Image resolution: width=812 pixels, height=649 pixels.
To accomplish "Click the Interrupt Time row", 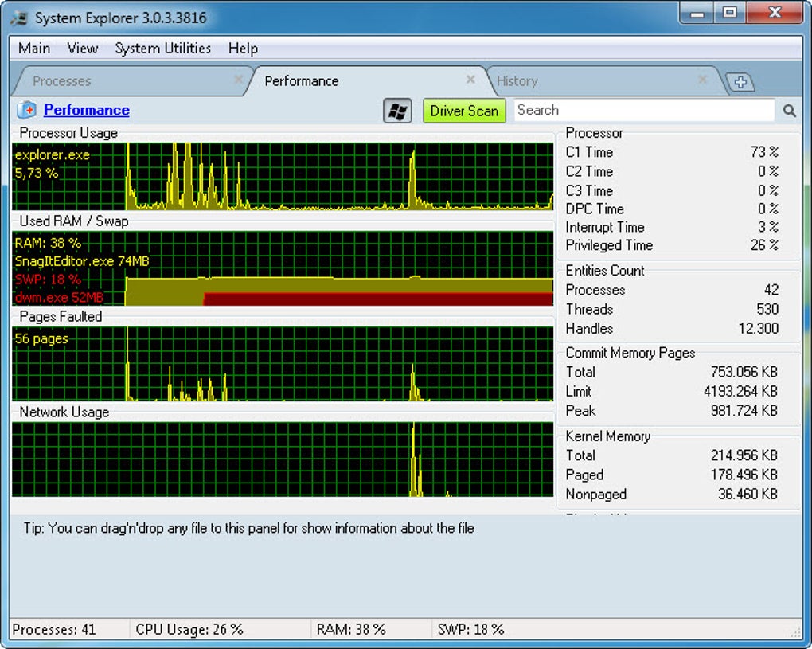I will (x=672, y=228).
